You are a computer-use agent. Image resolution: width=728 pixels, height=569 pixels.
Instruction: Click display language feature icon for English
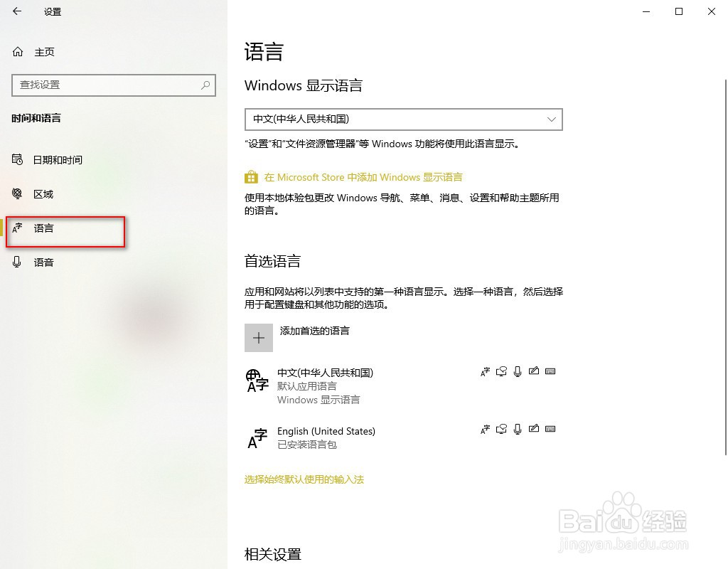tap(485, 429)
